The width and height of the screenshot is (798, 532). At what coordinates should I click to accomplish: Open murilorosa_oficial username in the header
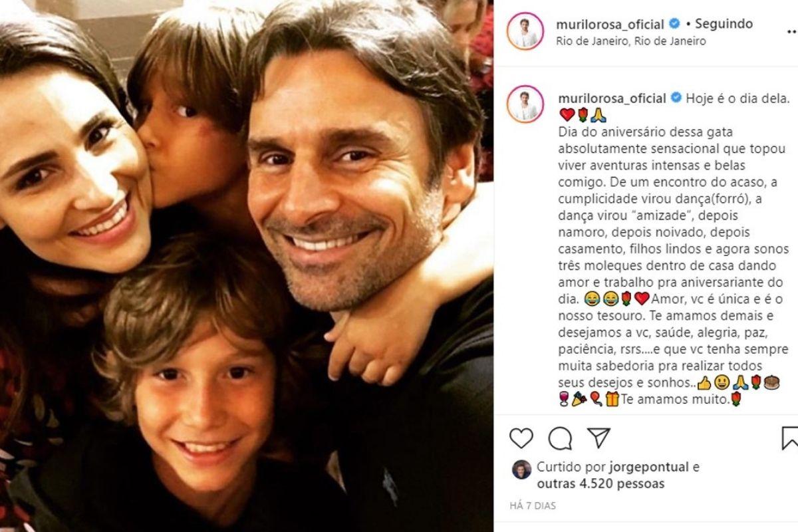pyautogui.click(x=610, y=25)
